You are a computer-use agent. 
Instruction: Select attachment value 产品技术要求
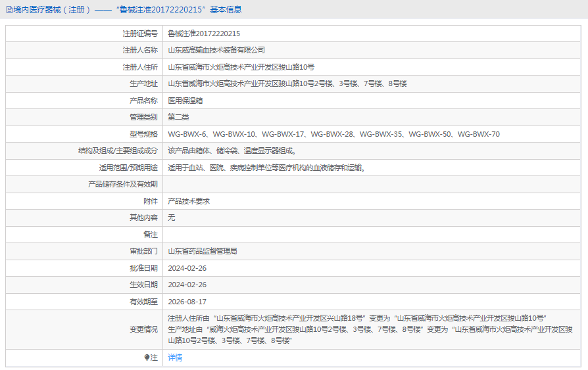point(189,201)
